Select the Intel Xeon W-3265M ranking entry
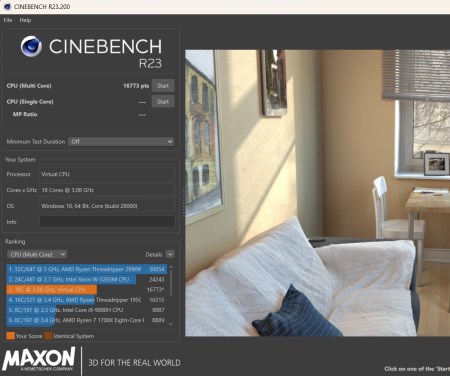The height and width of the screenshot is (376, 450). tap(86, 279)
